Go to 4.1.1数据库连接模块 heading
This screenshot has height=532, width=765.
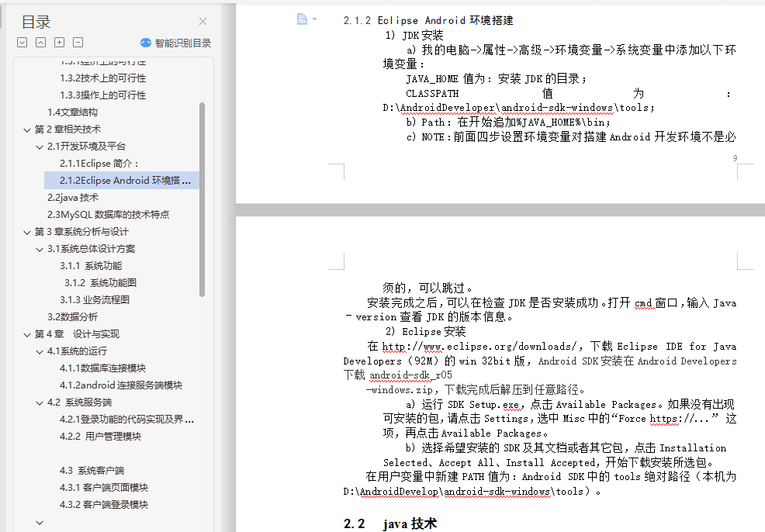[103, 368]
